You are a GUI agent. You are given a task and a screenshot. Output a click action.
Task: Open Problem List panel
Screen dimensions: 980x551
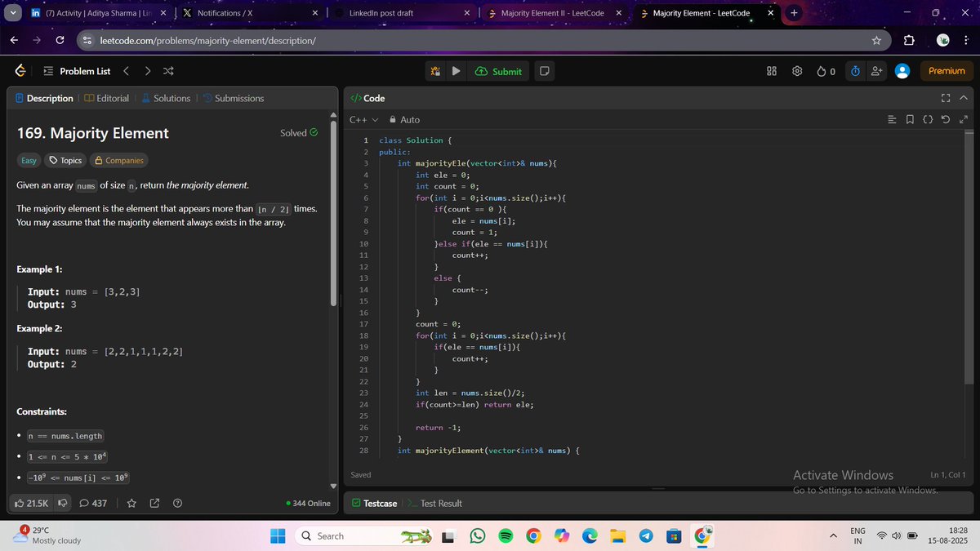[77, 71]
